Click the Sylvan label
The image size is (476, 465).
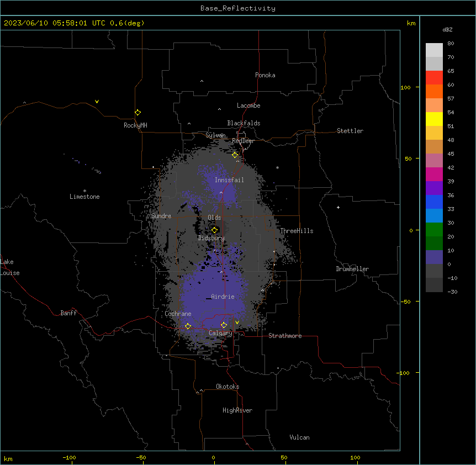pos(215,135)
